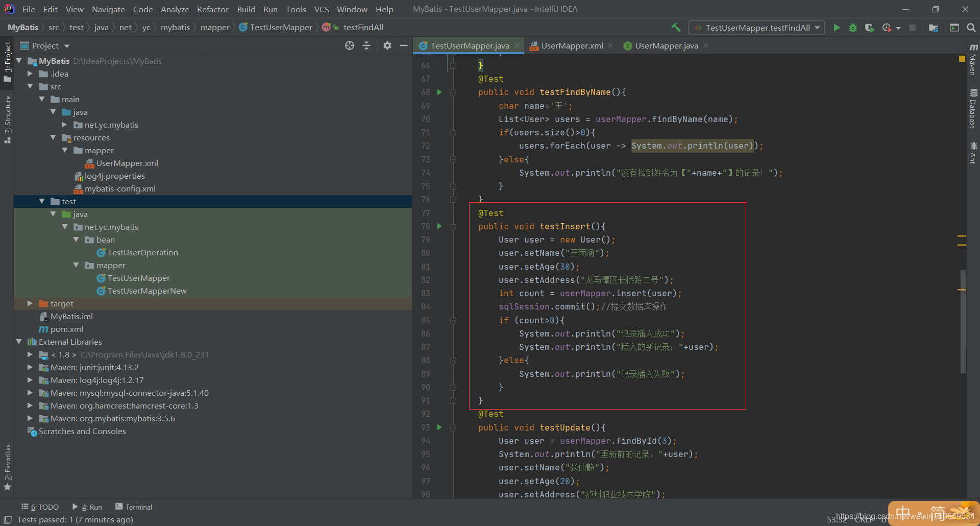The width and height of the screenshot is (980, 526).
Task: Switch to UserMapper.java editor tab
Action: click(666, 45)
